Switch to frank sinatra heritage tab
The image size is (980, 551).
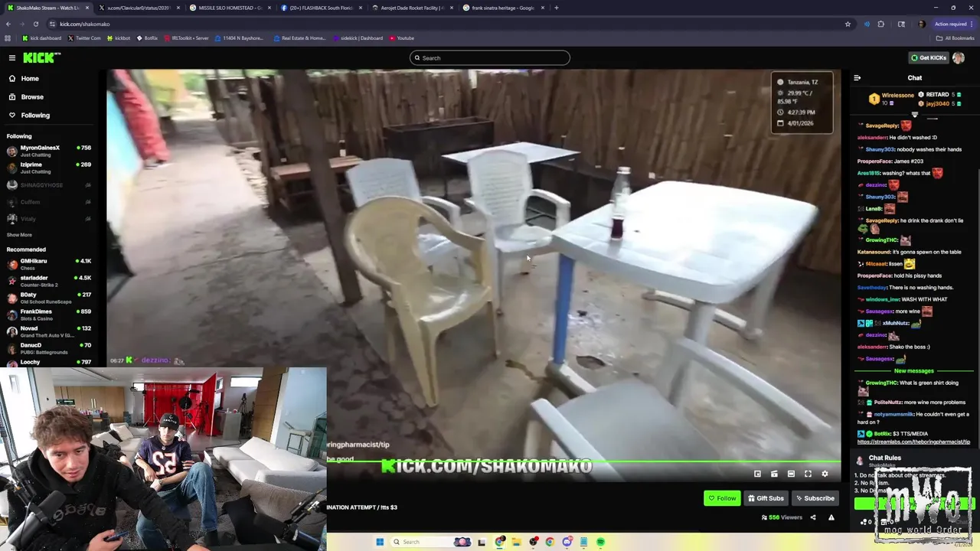point(503,8)
